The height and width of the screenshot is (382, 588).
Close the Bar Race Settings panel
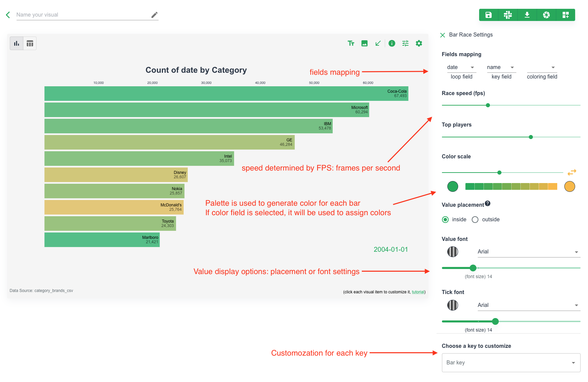tap(443, 35)
